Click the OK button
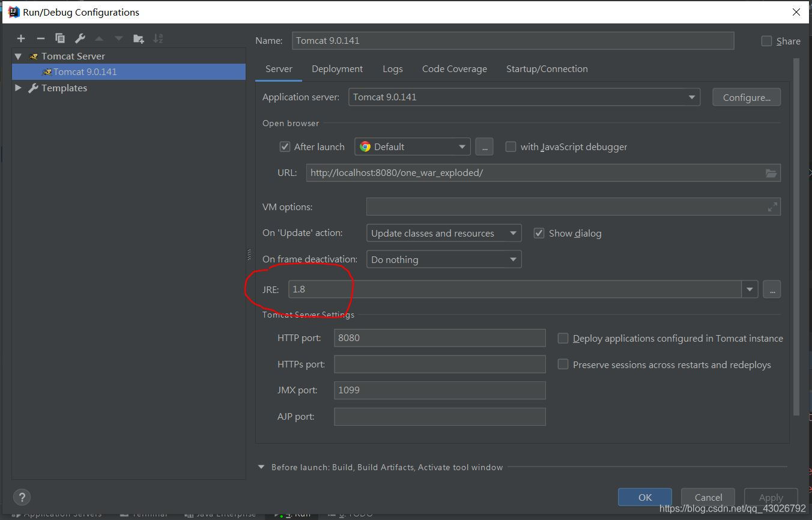 point(645,497)
